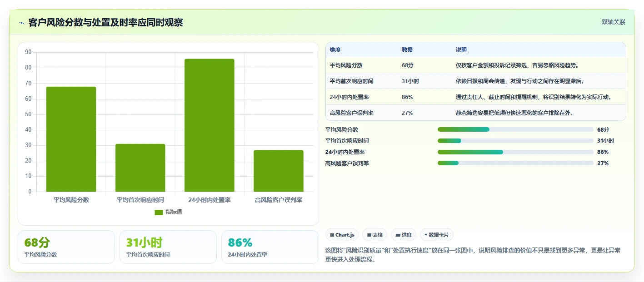Click the 指标值 legend text
Screen dimensions: 644x282
pos(174,212)
